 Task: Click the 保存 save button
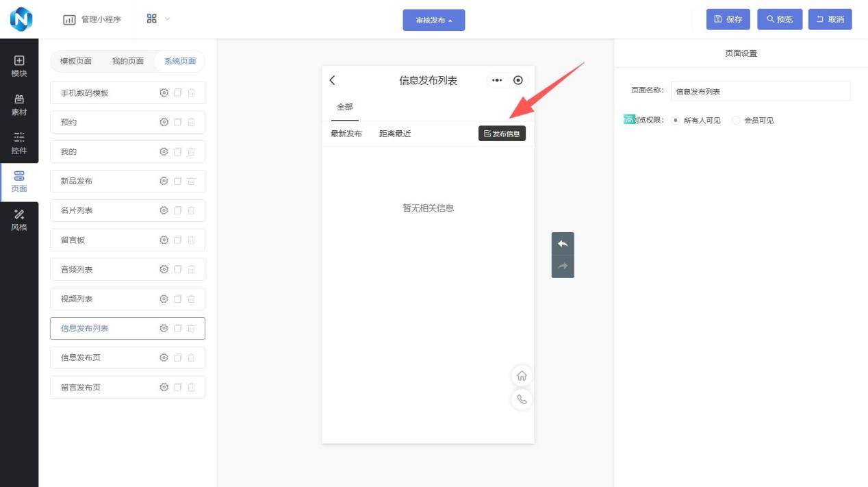pos(728,19)
